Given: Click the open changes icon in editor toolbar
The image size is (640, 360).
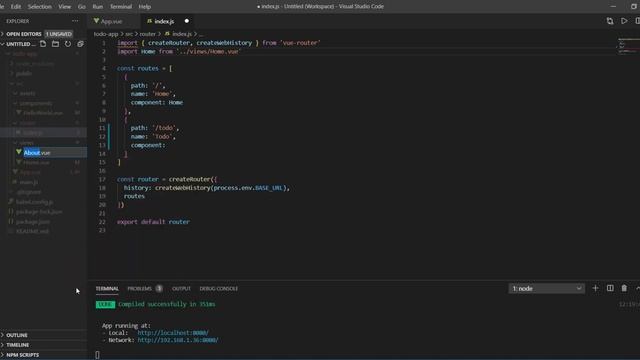Looking at the screenshot, I should (x=610, y=21).
